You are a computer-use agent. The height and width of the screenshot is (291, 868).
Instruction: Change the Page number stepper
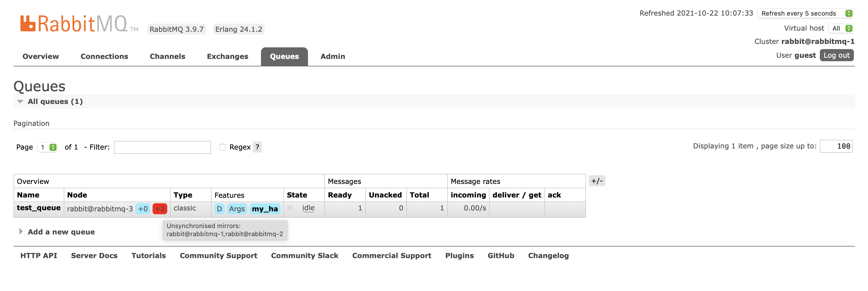click(47, 147)
